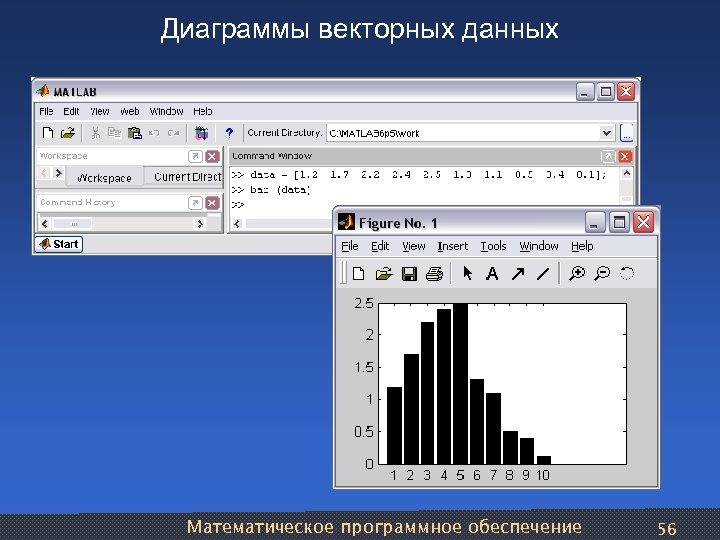The width and height of the screenshot is (720, 540).
Task: Open the Help menu in Figure No. 1
Action: tap(582, 247)
